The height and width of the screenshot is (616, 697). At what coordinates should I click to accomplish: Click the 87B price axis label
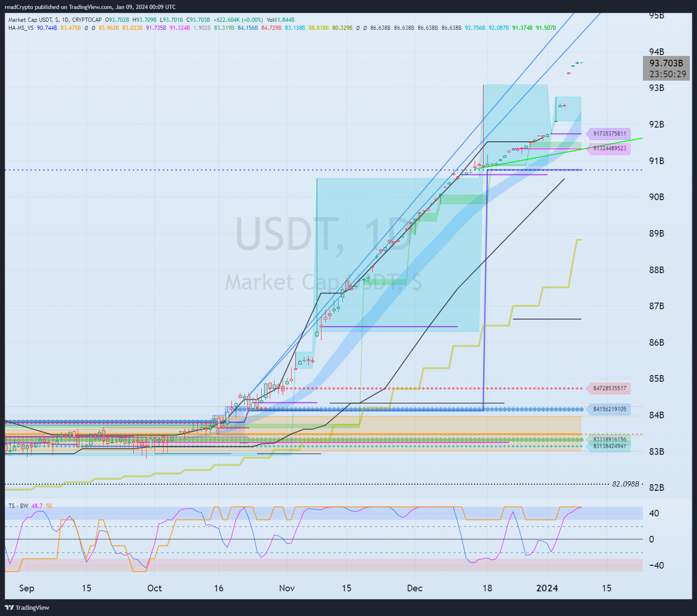(656, 306)
